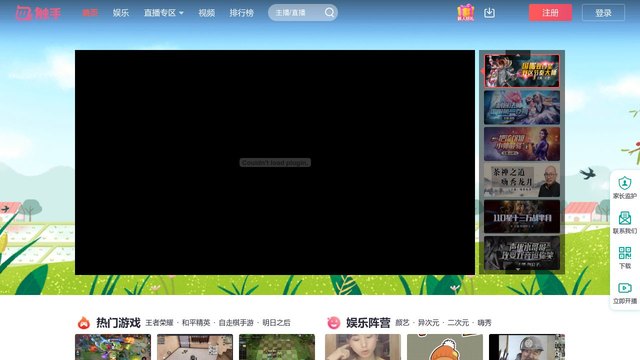The height and width of the screenshot is (360, 640).
Task: Go to the 娱乐 nav item
Action: tap(121, 13)
